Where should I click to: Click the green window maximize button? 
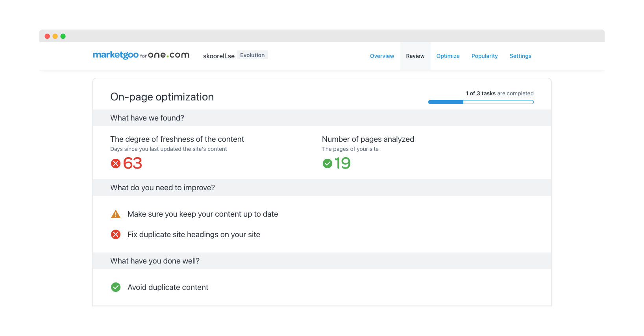tap(63, 36)
